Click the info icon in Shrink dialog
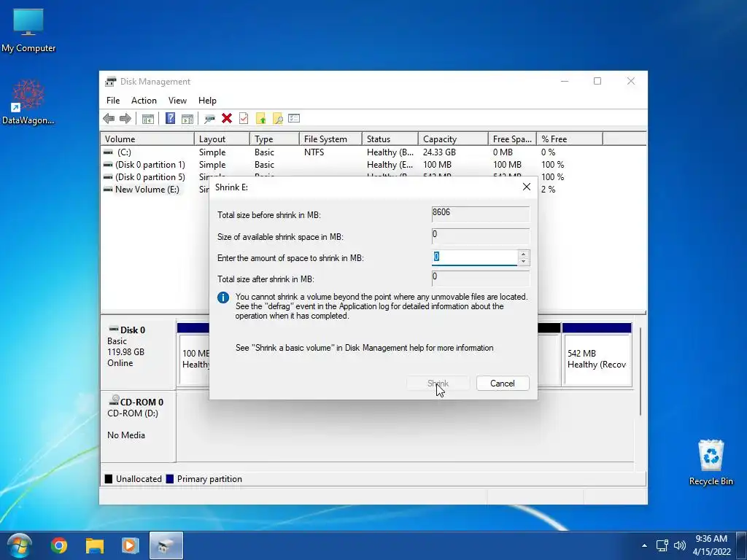Viewport: 747px width, 560px height. pos(223,297)
